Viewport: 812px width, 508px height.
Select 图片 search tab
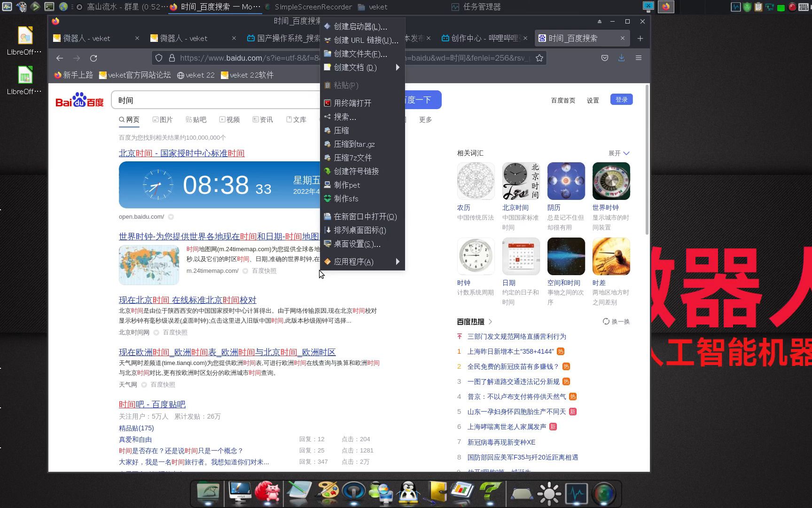pos(163,120)
